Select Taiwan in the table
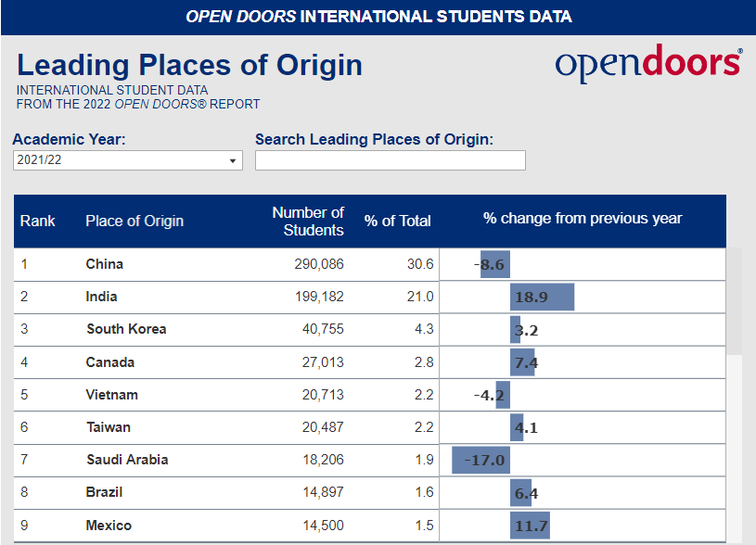This screenshot has width=756, height=545. (109, 427)
